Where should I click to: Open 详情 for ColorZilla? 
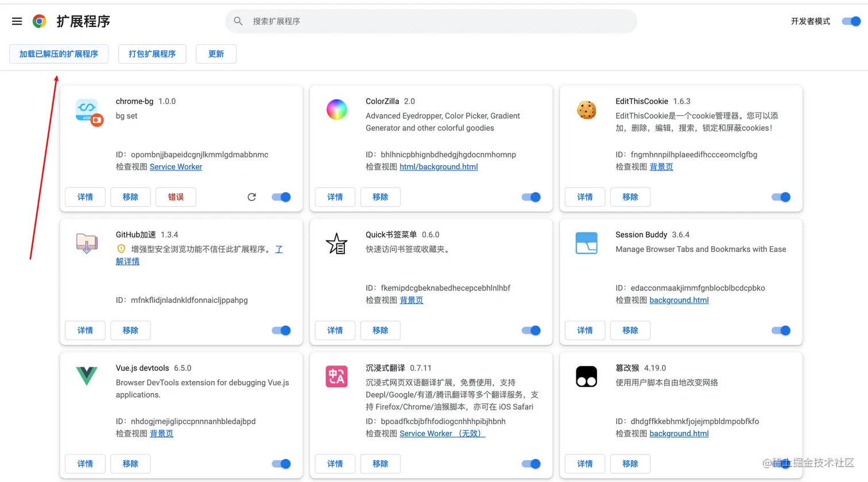(335, 197)
